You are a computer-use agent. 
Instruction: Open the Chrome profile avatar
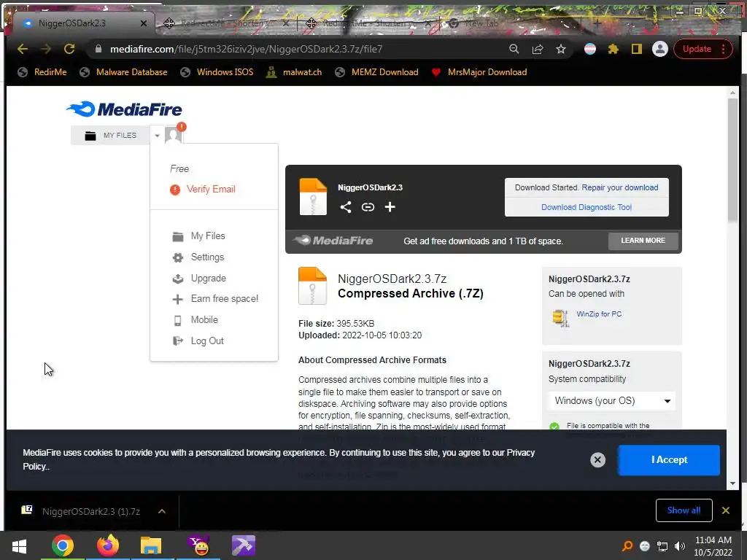[659, 49]
